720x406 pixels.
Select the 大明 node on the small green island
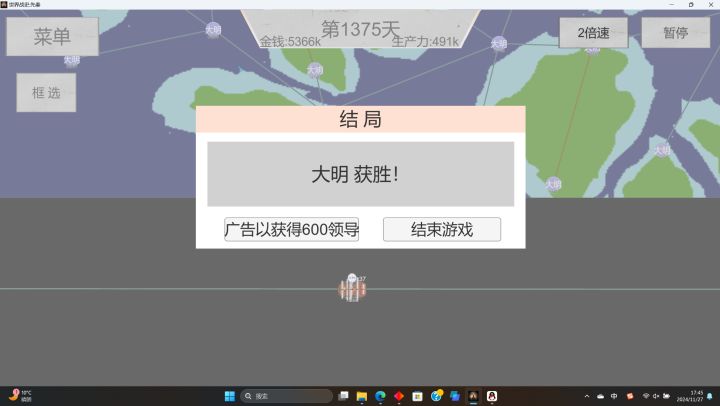315,70
